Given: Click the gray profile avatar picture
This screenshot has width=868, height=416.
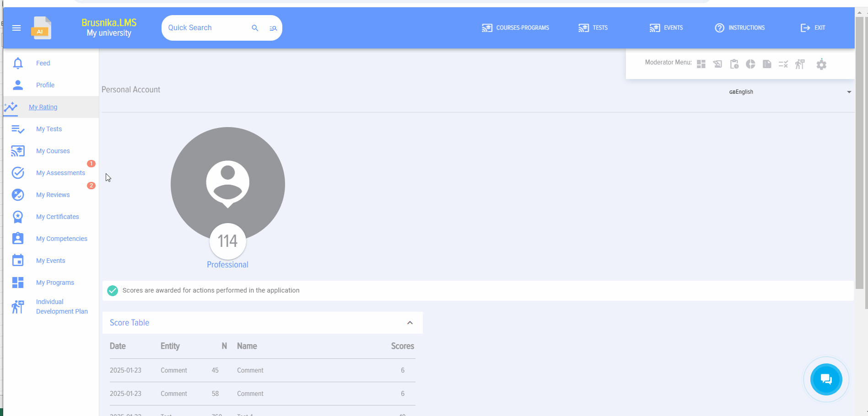Looking at the screenshot, I should click(x=228, y=184).
